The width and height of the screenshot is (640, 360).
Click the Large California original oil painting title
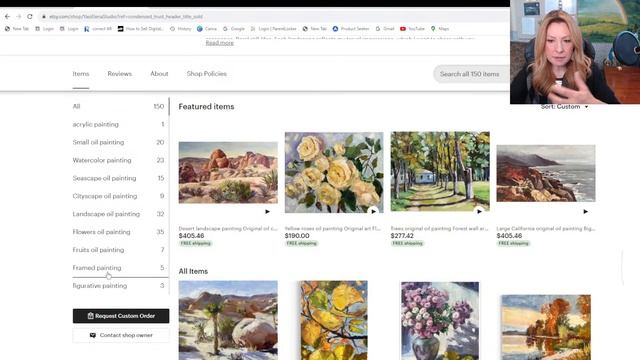tap(546, 229)
